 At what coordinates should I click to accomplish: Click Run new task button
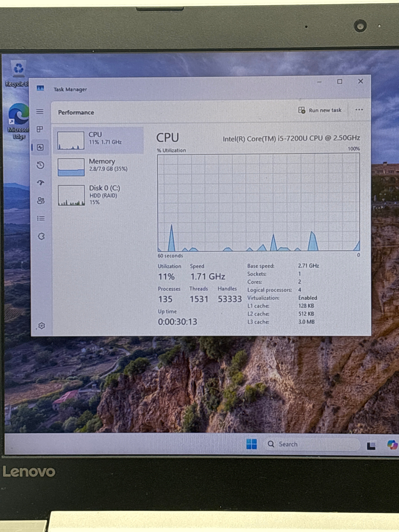[320, 110]
